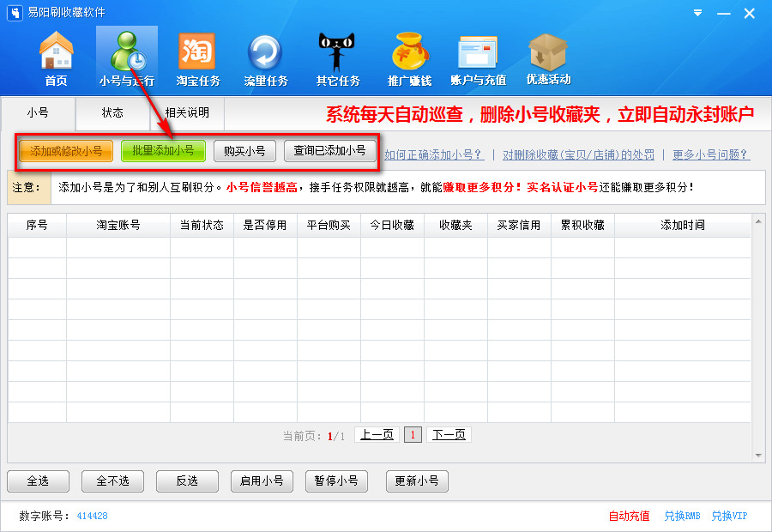Select the 小号与运行 user icon
772x532 pixels.
127,58
